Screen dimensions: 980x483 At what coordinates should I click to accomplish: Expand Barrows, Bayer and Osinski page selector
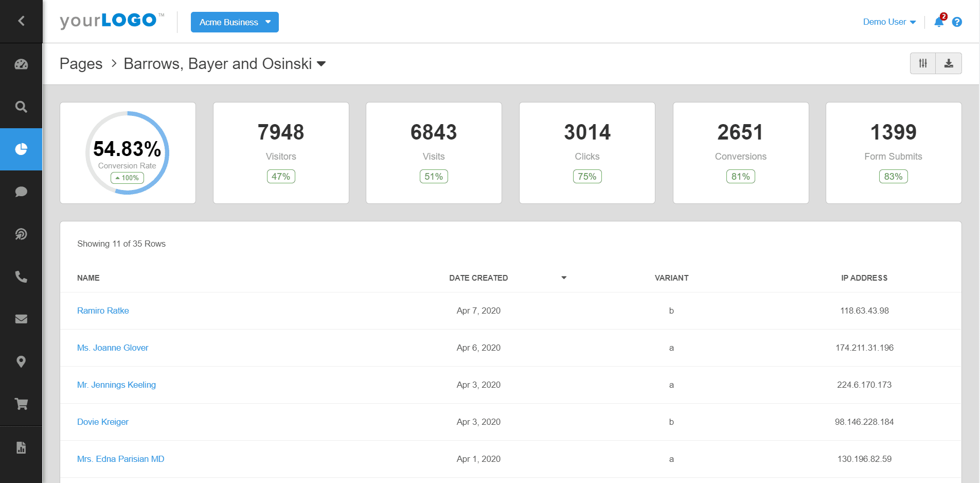pyautogui.click(x=225, y=64)
